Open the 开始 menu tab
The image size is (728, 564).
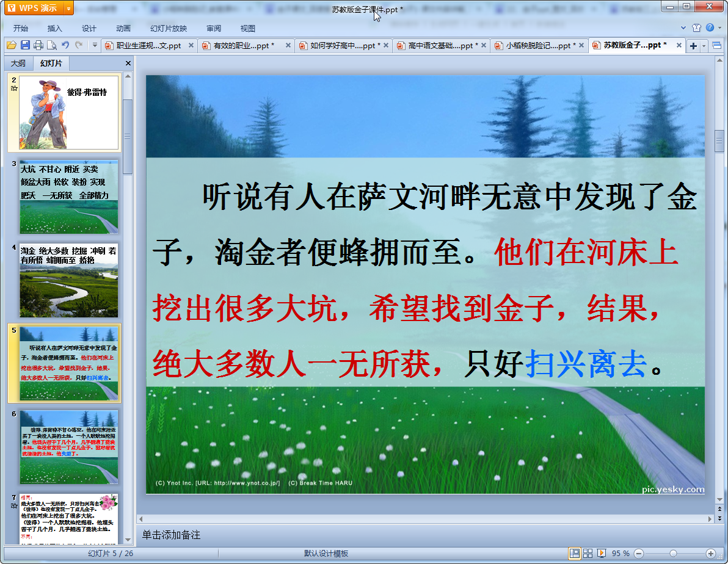(x=20, y=28)
